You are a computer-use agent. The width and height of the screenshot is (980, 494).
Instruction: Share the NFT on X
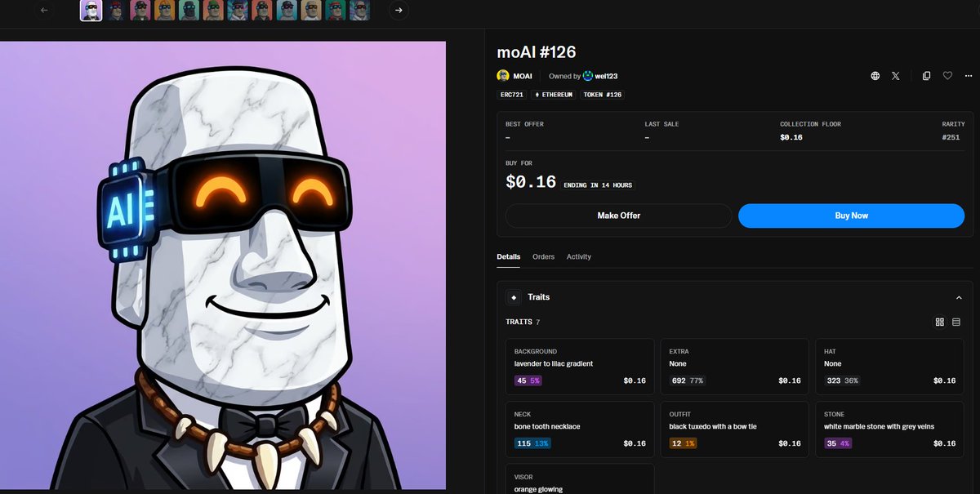896,76
